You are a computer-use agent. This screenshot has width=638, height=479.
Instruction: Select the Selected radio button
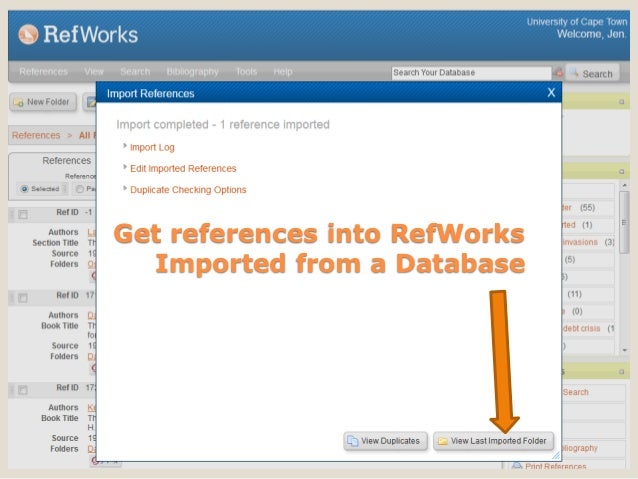[x=24, y=189]
